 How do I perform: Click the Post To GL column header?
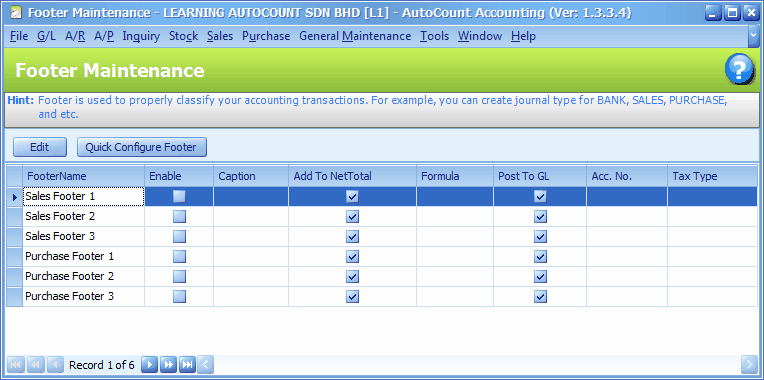click(x=540, y=176)
